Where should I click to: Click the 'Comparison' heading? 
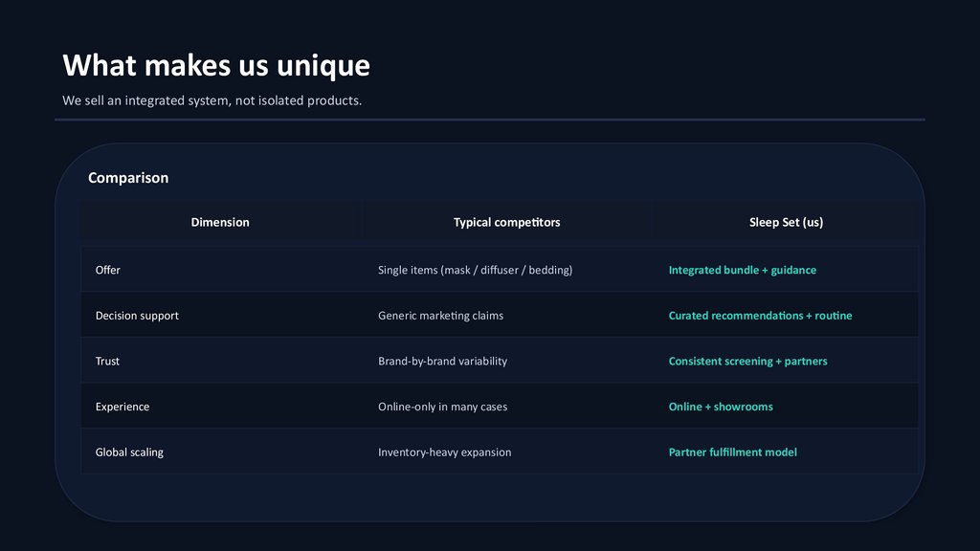pyautogui.click(x=128, y=178)
